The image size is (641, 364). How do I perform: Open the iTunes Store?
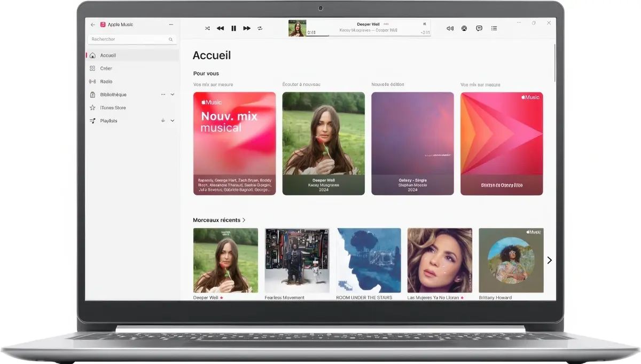click(132, 108)
